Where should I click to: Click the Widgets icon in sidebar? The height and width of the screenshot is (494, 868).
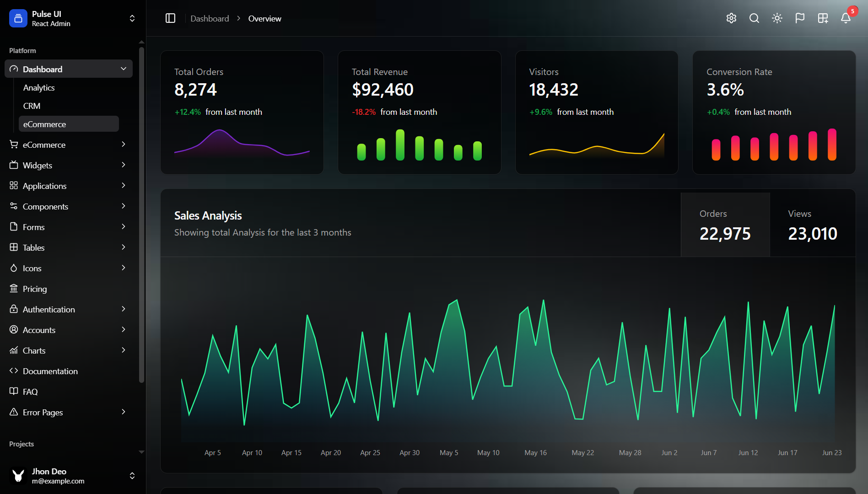tap(14, 165)
